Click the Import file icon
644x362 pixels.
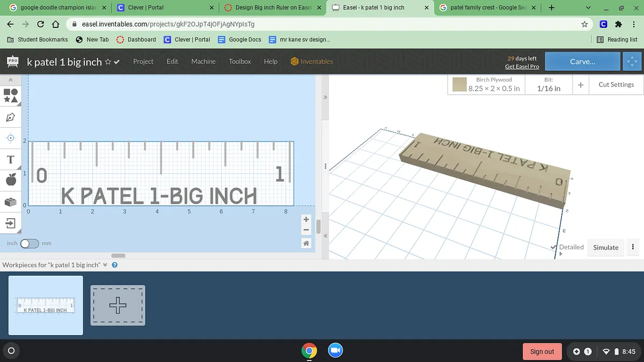[x=10, y=223]
